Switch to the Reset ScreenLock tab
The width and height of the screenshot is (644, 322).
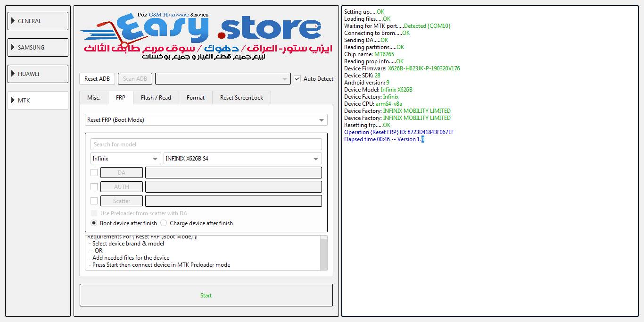(x=242, y=98)
